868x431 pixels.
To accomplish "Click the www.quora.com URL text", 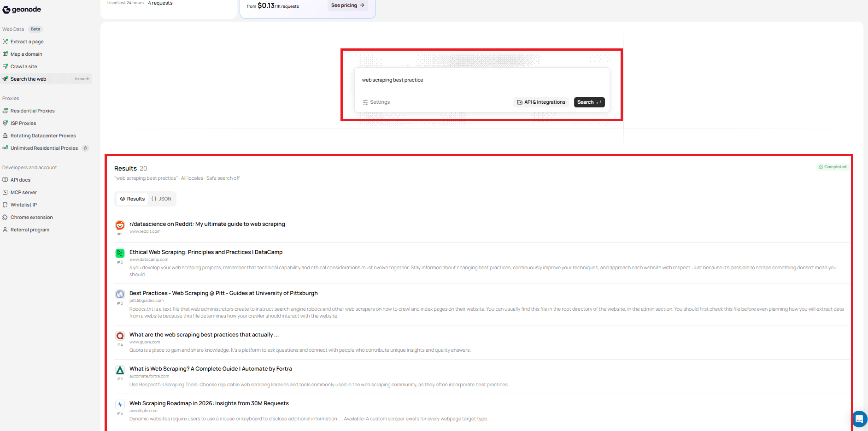I will pos(145,342).
